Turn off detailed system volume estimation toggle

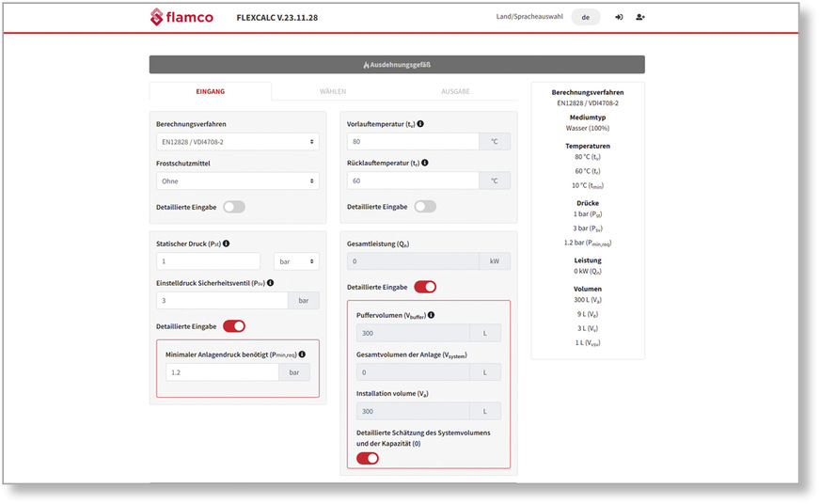(368, 458)
